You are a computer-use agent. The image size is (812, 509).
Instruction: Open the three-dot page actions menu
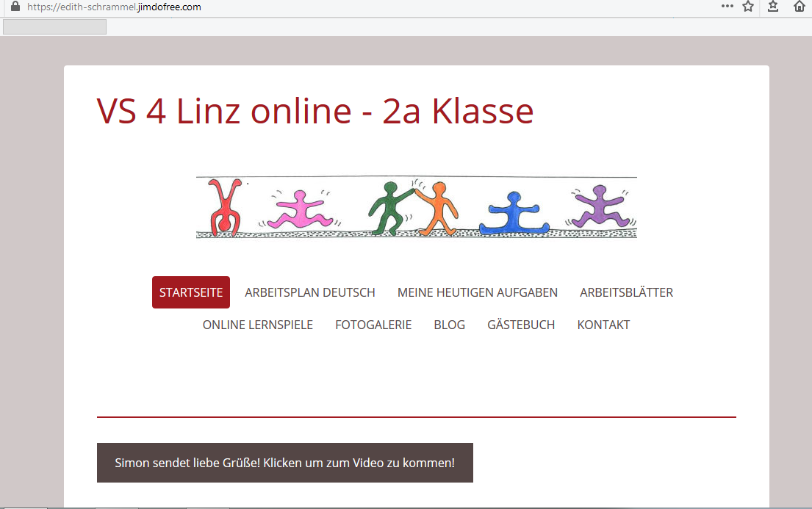coord(727,7)
